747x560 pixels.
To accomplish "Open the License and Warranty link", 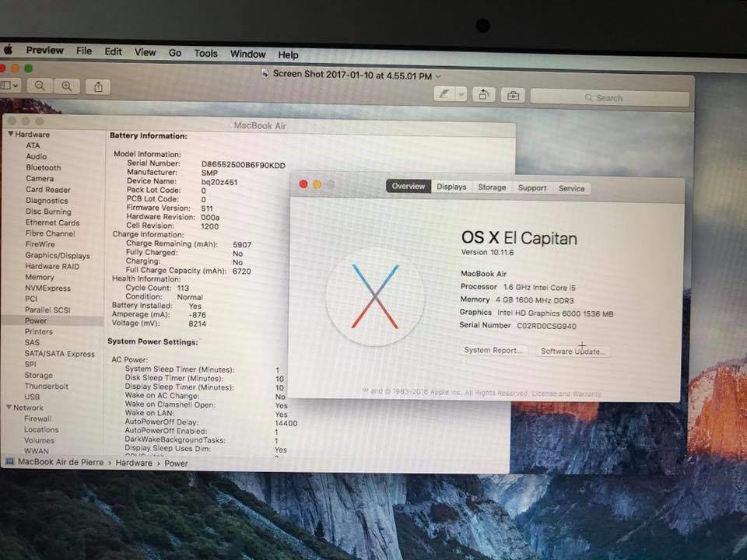I will [566, 394].
